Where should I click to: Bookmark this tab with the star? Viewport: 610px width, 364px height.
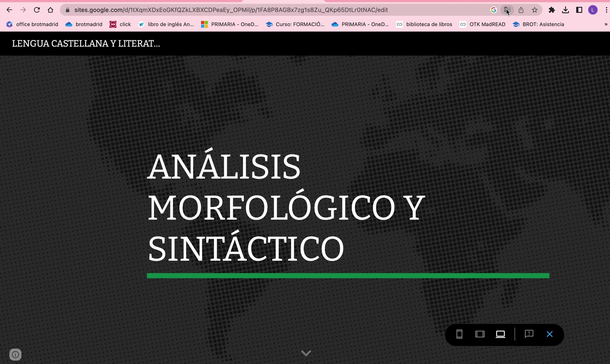click(535, 10)
